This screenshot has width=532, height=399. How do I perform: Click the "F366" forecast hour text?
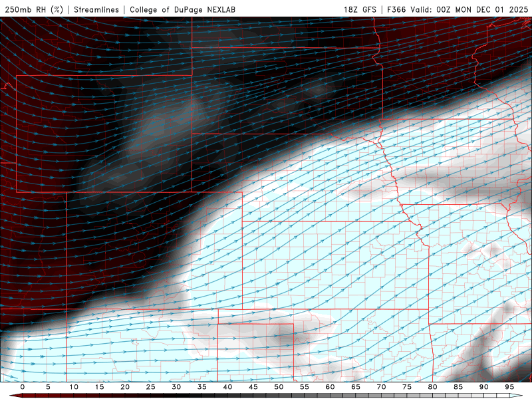pos(396,9)
